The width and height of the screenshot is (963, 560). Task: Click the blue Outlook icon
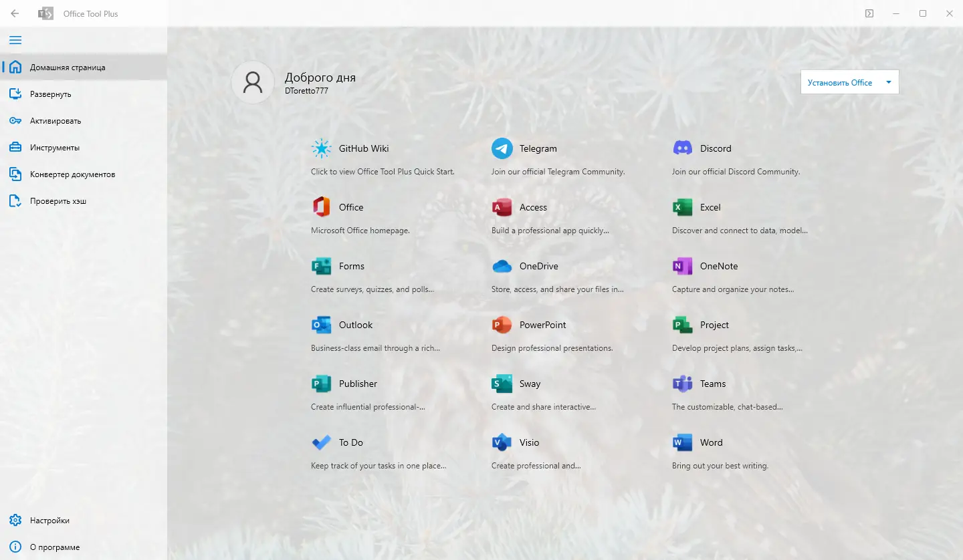click(322, 325)
